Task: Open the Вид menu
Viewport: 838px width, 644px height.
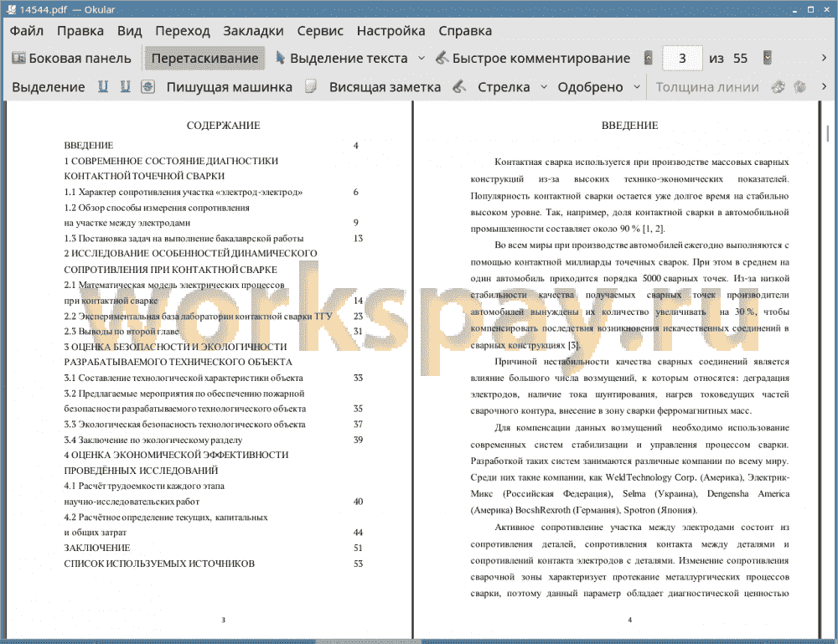Action: click(x=129, y=31)
